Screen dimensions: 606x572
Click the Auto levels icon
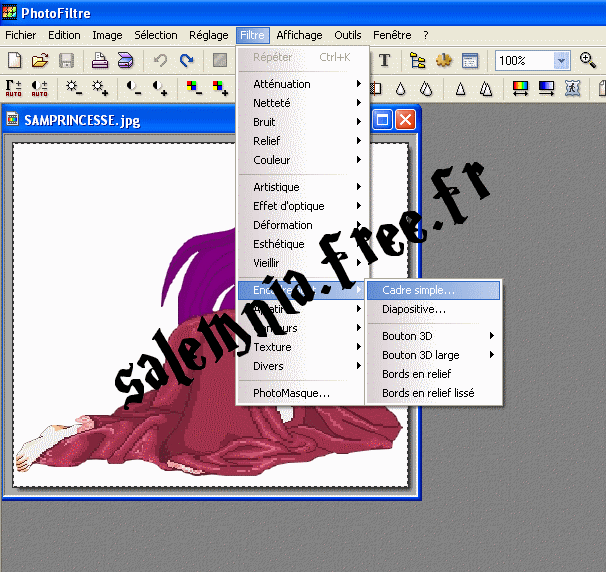click(x=14, y=89)
